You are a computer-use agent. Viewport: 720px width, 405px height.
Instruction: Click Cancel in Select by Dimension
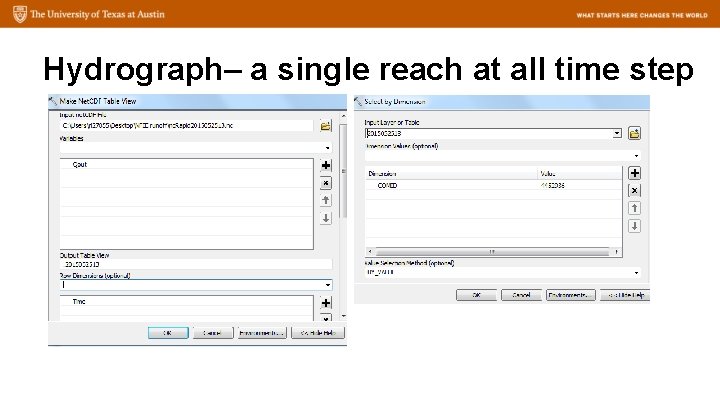pos(521,295)
